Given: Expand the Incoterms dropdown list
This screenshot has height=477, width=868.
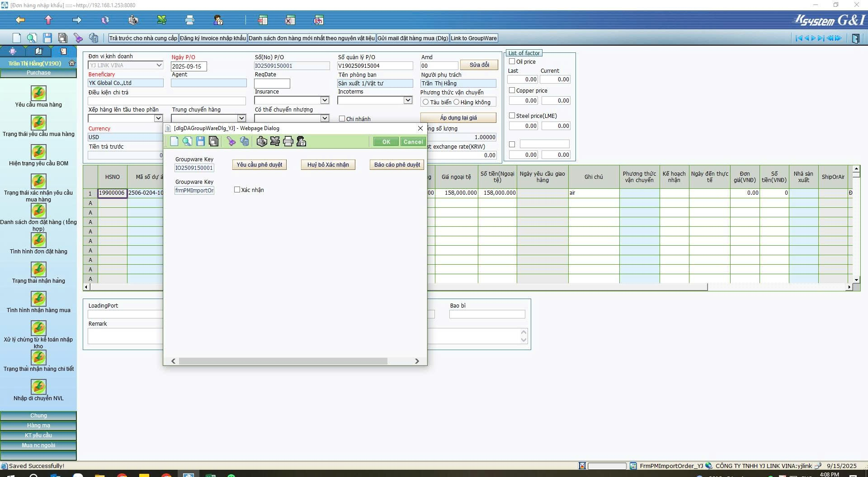Looking at the screenshot, I should pos(408,100).
